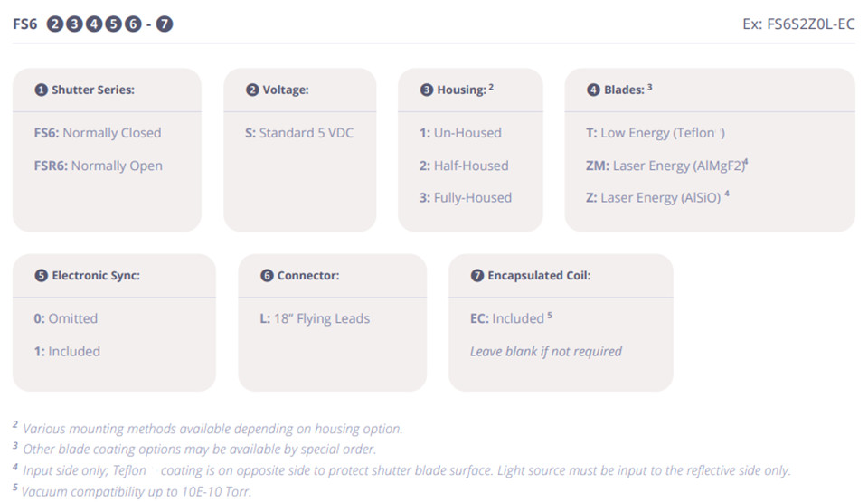This screenshot has height=502, width=868.
Task: Choose 1: Included electronic sync
Action: click(67, 351)
